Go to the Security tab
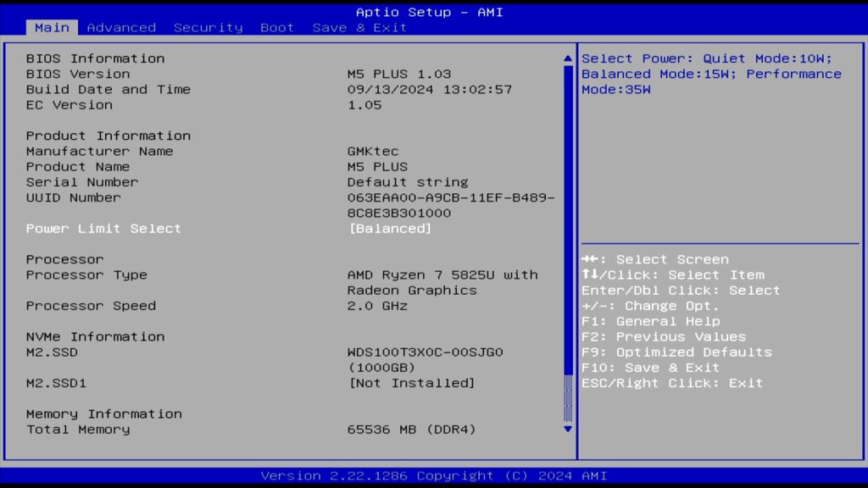This screenshot has width=868, height=488. [208, 28]
